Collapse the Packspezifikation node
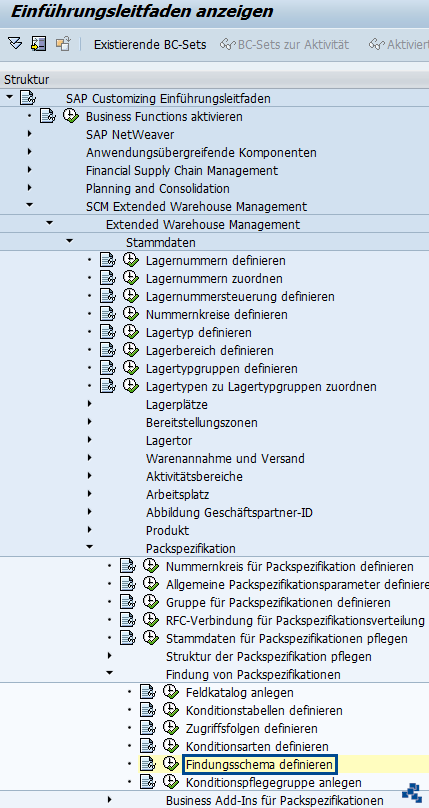The image size is (429, 808). 90,547
